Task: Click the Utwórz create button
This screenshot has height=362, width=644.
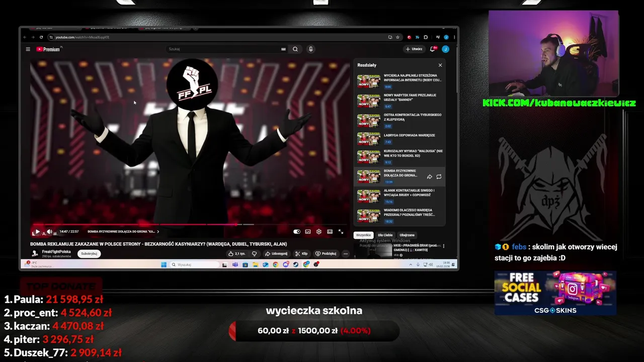Action: tap(415, 49)
